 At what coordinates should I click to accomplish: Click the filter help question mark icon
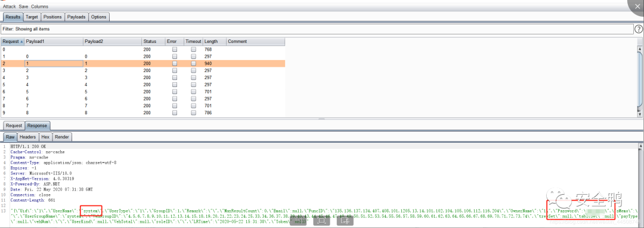point(639,29)
